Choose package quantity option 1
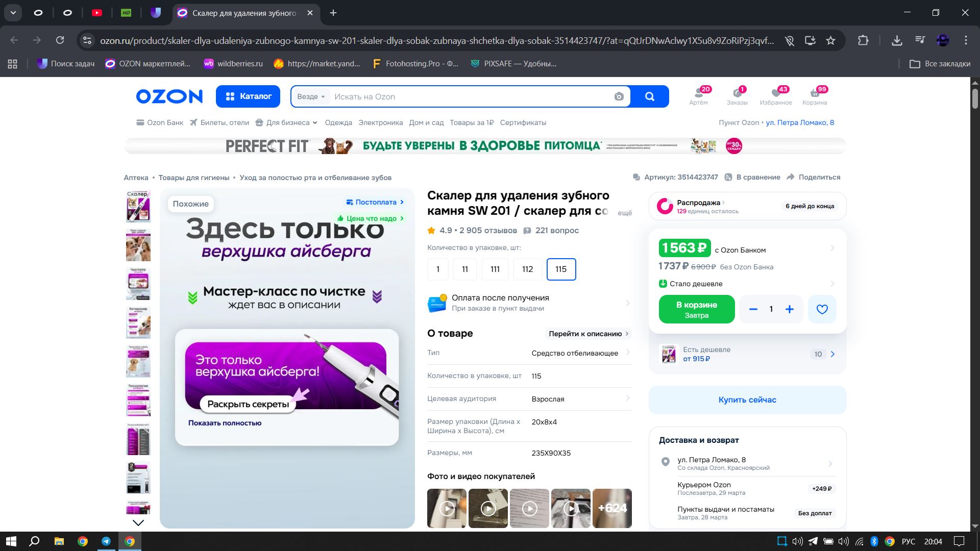 click(437, 269)
